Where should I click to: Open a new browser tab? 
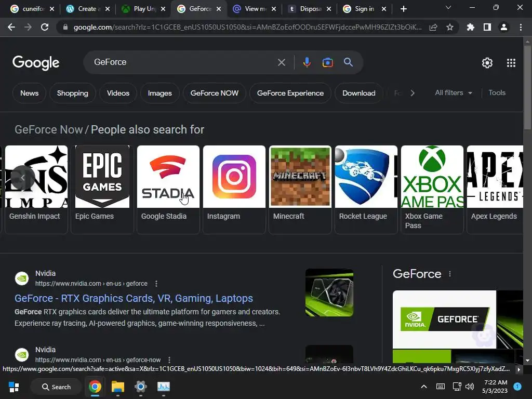click(x=403, y=9)
